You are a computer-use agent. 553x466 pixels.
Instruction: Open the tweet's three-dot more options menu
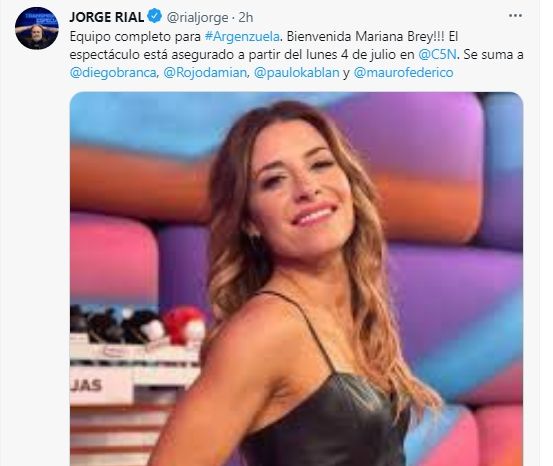coord(515,16)
